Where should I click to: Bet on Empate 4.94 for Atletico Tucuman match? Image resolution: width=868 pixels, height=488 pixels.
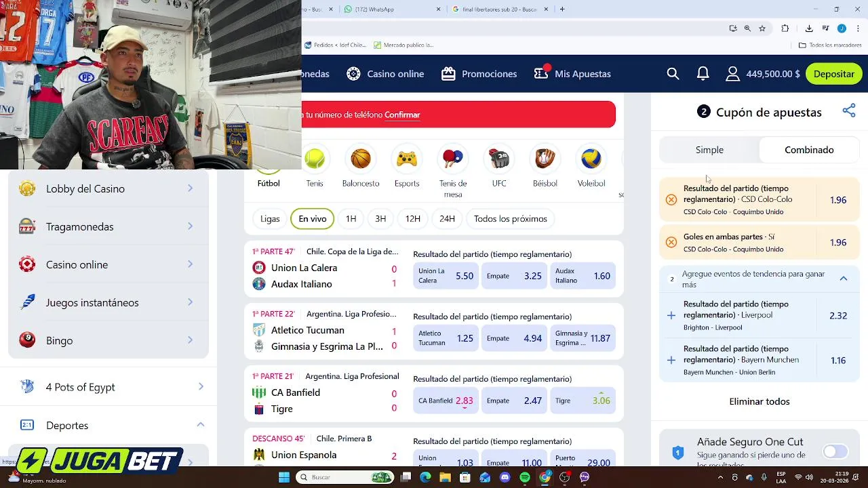(514, 338)
